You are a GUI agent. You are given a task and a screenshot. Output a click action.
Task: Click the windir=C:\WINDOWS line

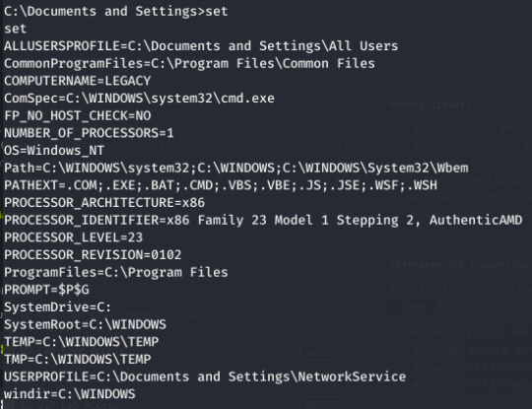tap(70, 394)
